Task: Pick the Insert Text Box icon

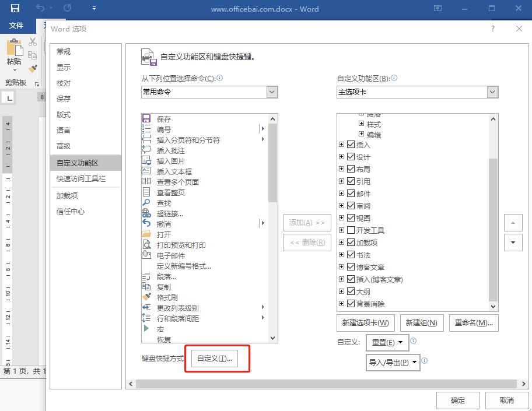Action: tap(146, 171)
